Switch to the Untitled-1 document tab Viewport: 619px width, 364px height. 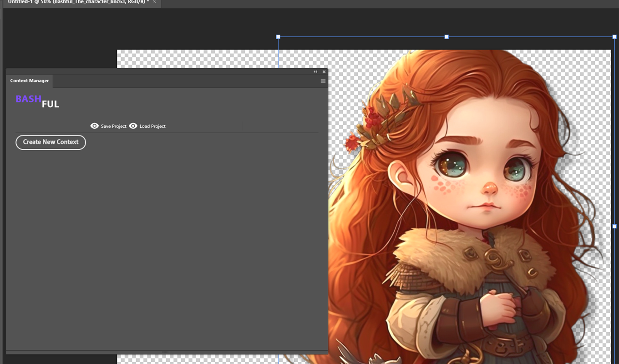(x=77, y=2)
